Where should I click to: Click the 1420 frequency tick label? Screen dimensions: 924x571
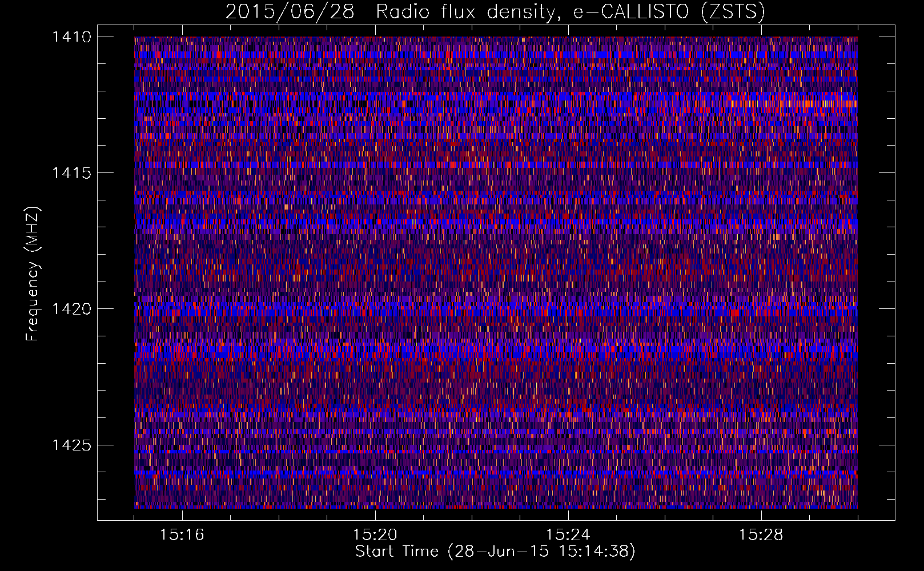coord(71,309)
